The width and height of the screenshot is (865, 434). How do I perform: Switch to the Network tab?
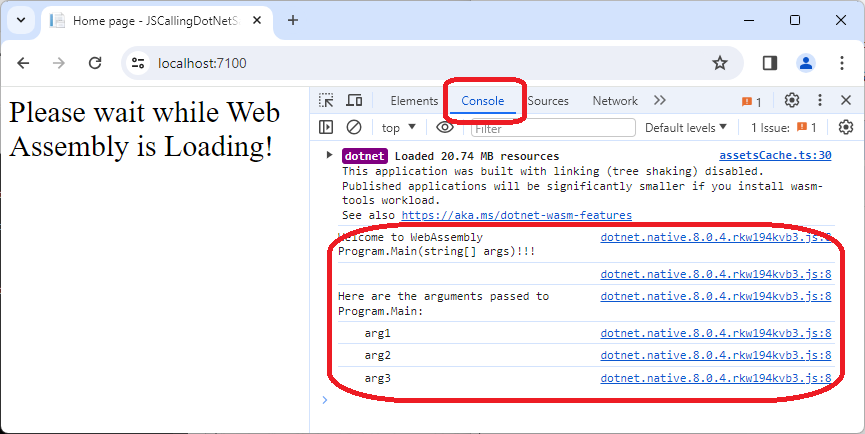(615, 101)
